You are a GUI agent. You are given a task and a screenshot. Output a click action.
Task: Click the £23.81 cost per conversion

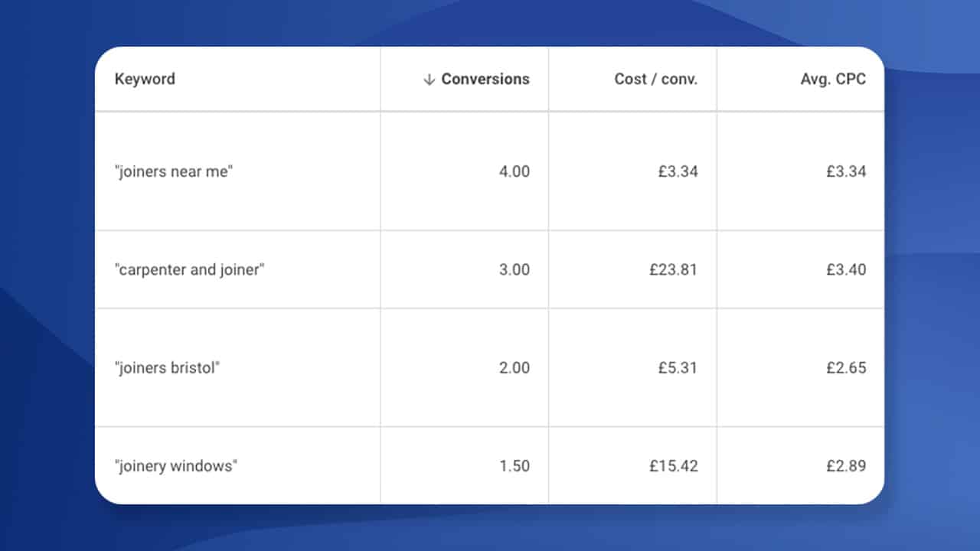pos(673,270)
